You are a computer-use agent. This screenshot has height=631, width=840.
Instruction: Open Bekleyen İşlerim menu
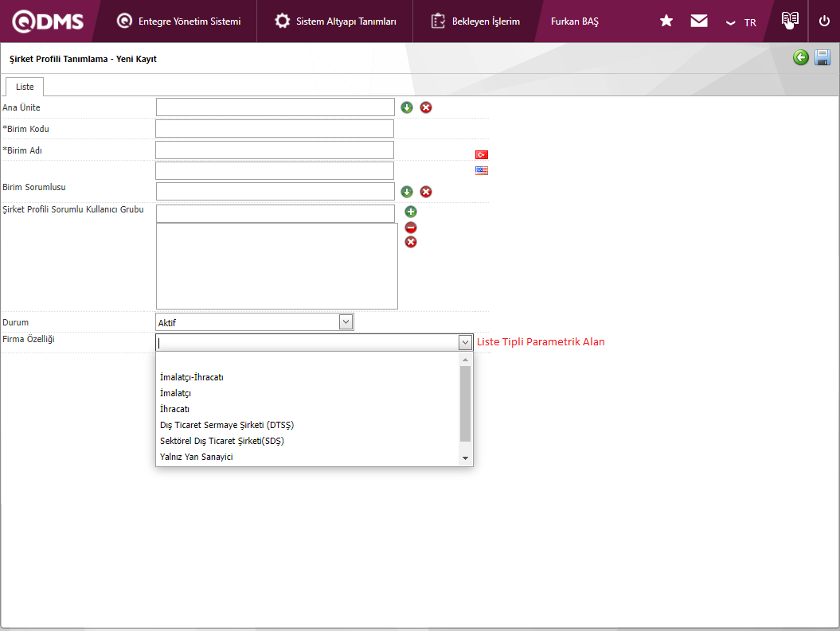tap(476, 21)
